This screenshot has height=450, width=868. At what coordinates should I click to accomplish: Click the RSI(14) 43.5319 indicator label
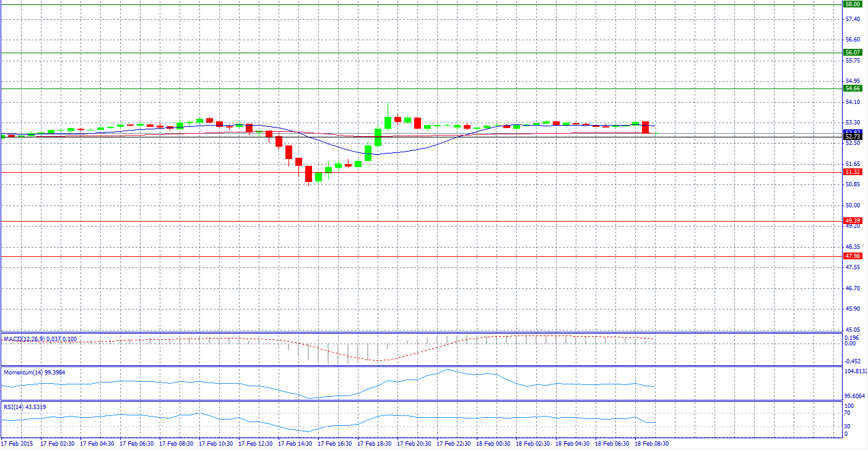[x=25, y=407]
